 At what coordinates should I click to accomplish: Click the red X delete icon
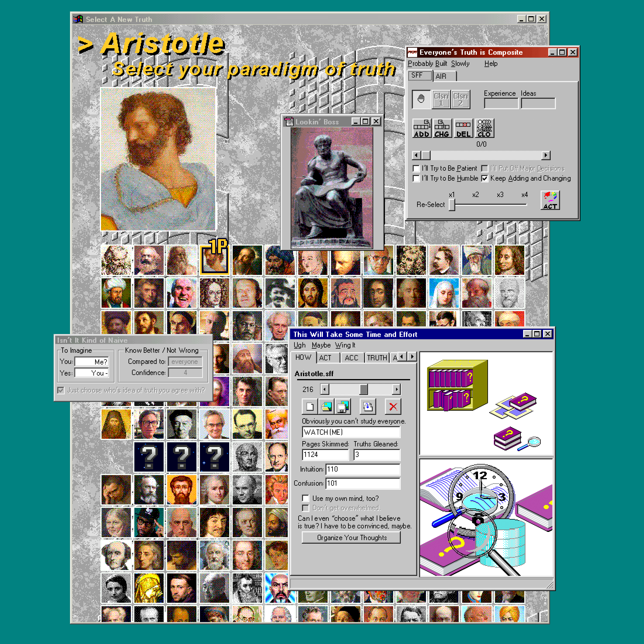393,406
